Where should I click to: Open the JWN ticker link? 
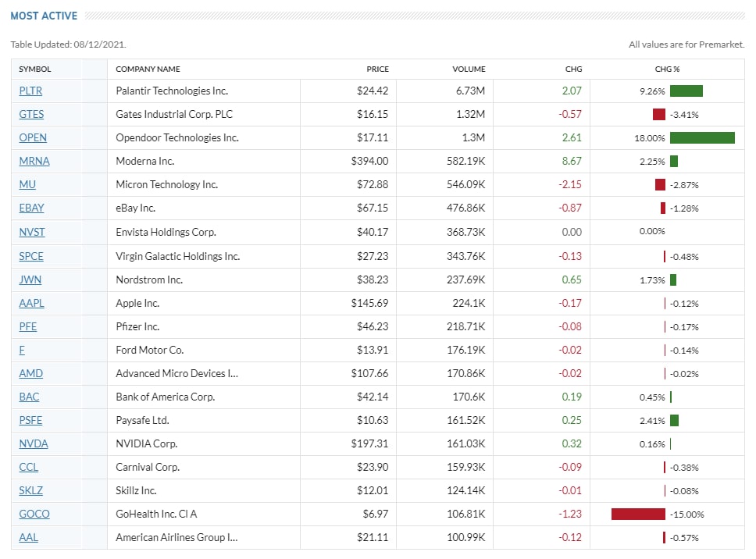pyautogui.click(x=30, y=279)
